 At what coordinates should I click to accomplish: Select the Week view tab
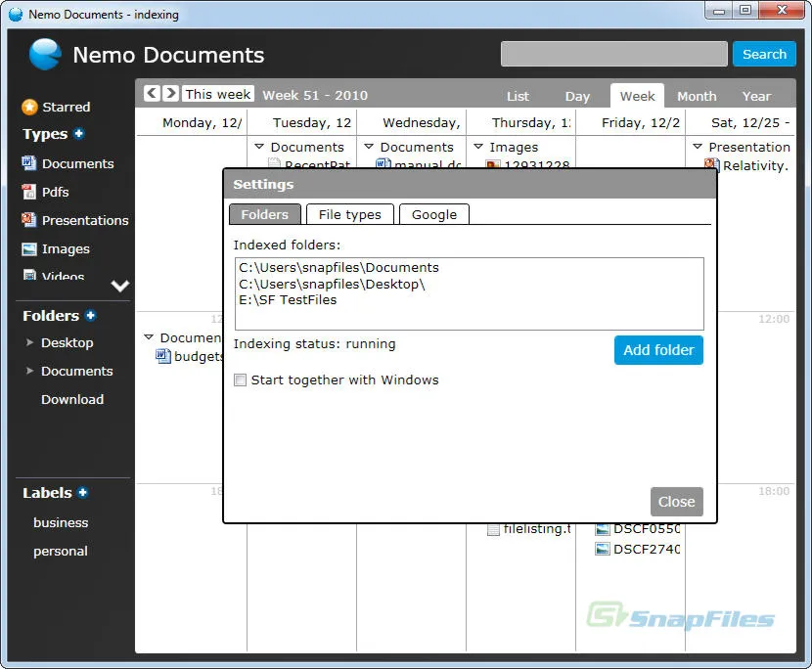638,96
